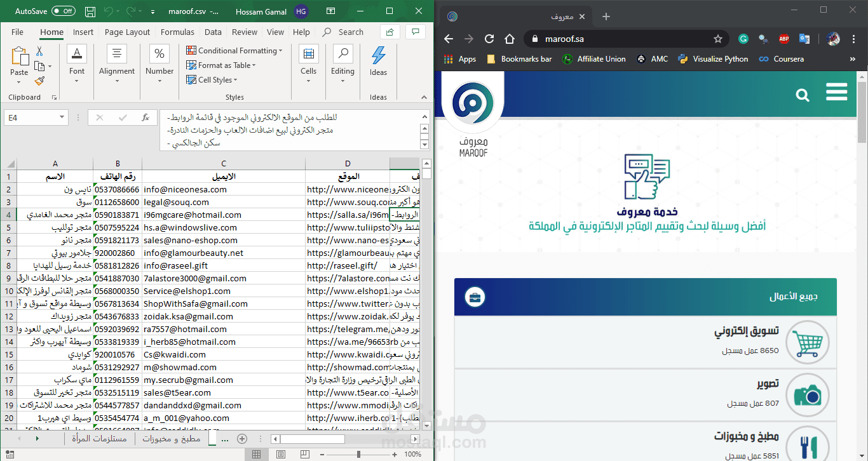Switch to Normal view in status bar

pyautogui.click(x=257, y=455)
